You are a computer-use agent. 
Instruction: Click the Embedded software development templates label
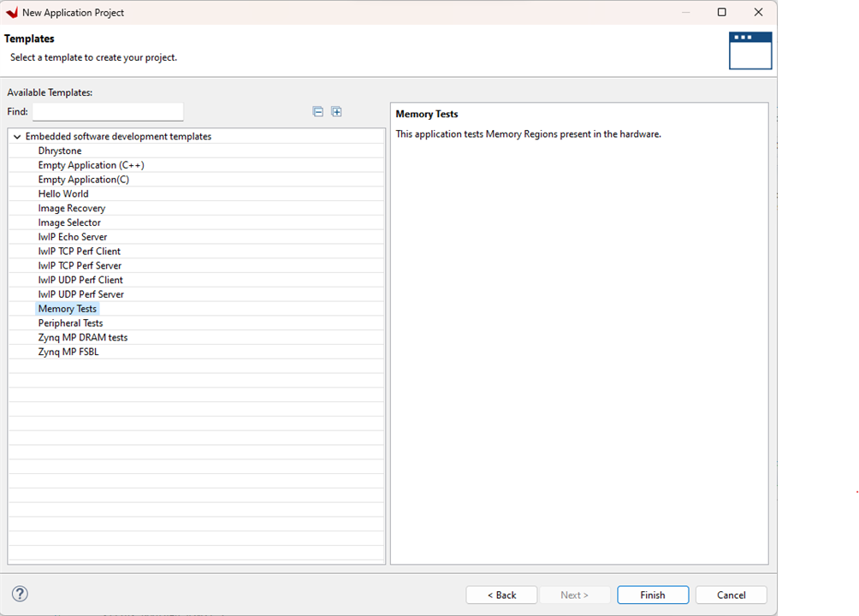[118, 137]
